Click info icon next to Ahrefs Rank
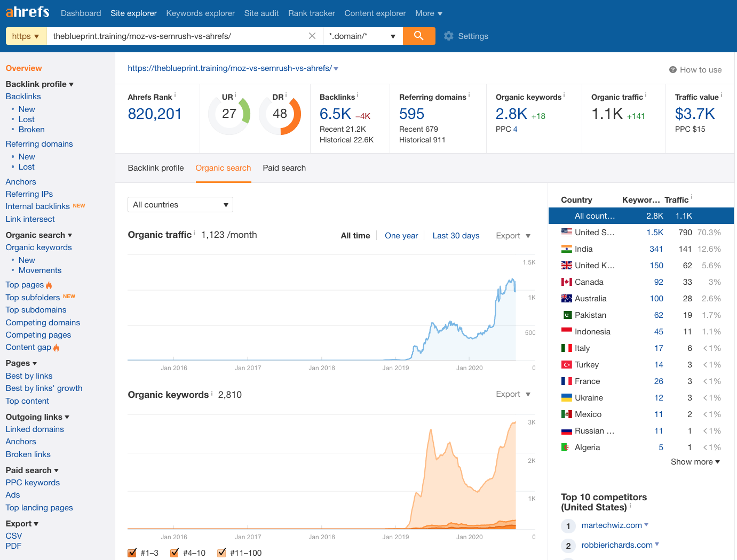 175,95
